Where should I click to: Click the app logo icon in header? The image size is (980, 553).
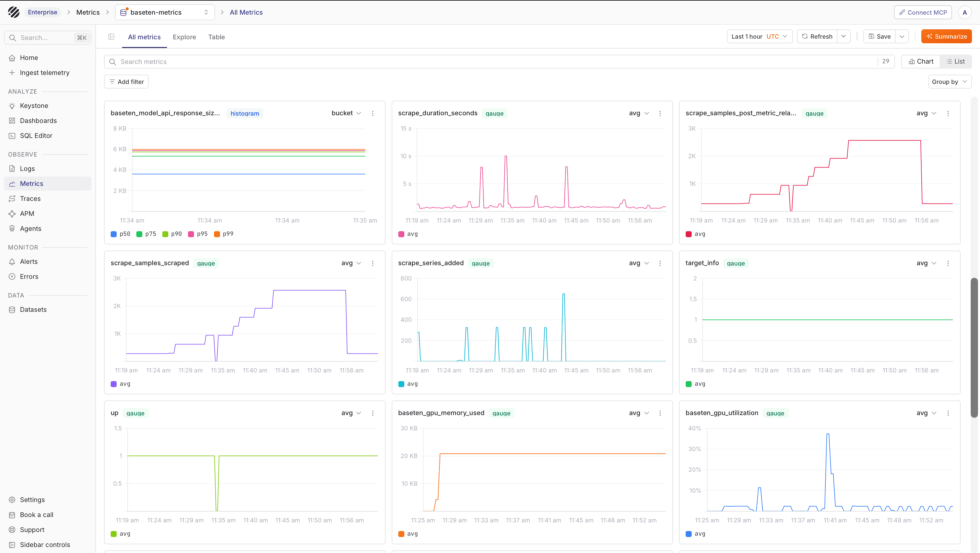[14, 12]
